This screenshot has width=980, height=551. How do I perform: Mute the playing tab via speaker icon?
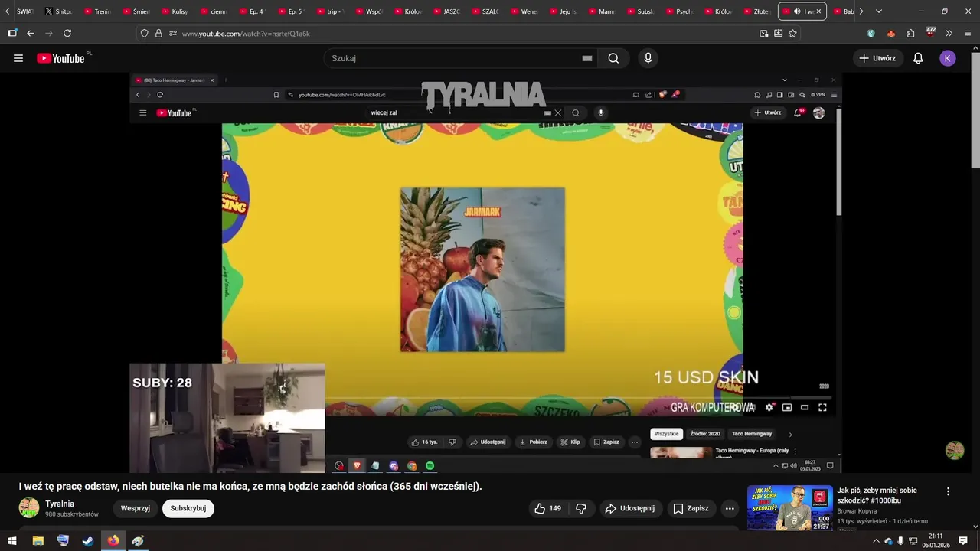(797, 11)
